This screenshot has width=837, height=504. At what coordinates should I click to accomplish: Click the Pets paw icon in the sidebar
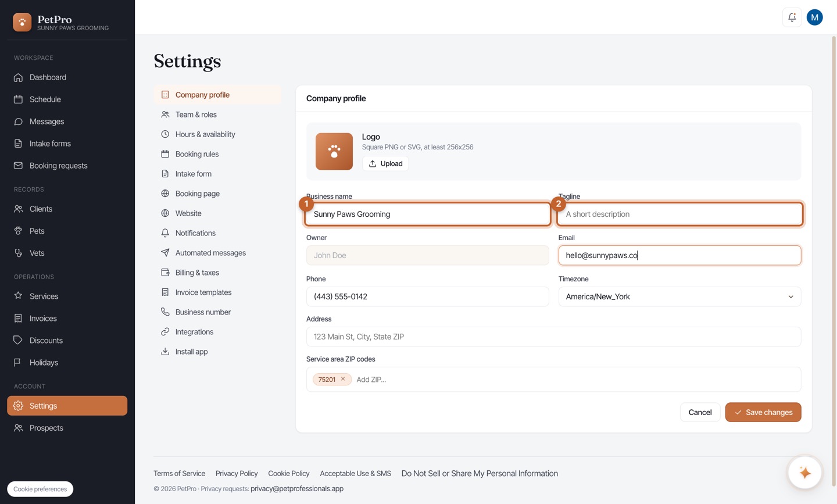(18, 231)
